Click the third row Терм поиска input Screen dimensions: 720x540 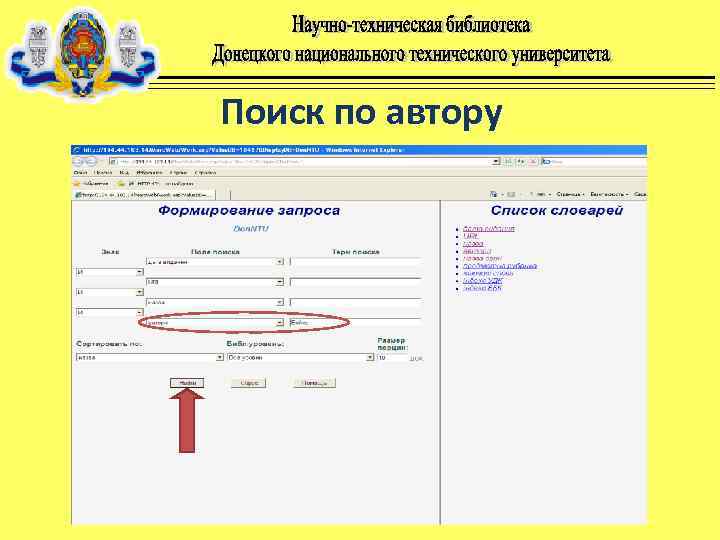point(355,302)
